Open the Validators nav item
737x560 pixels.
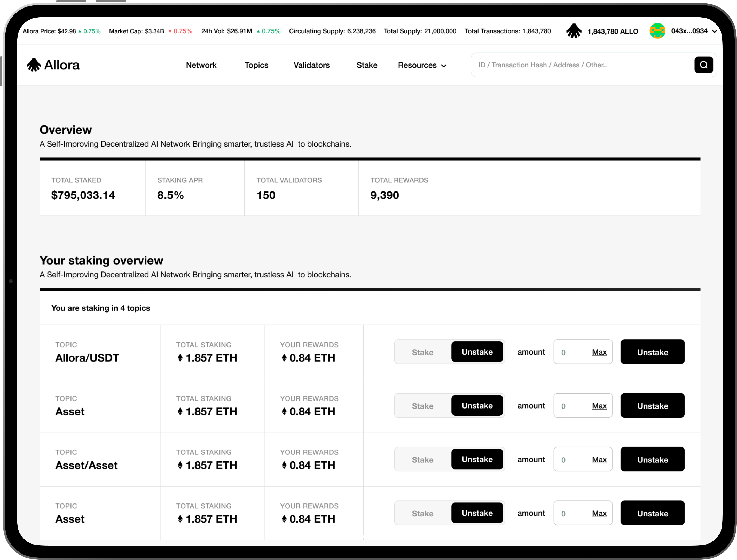pyautogui.click(x=311, y=65)
